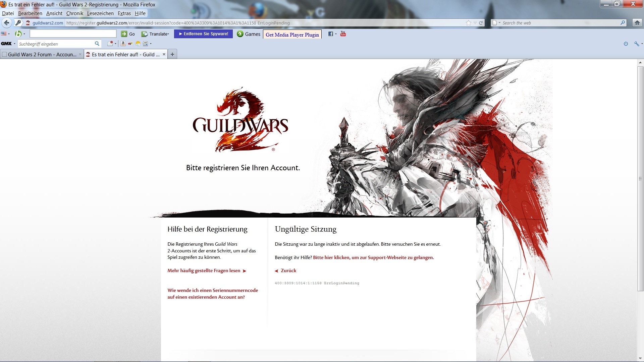Select the 'Es trat ein Fehler auf!' tab
This screenshot has height=362, width=644.
point(125,54)
